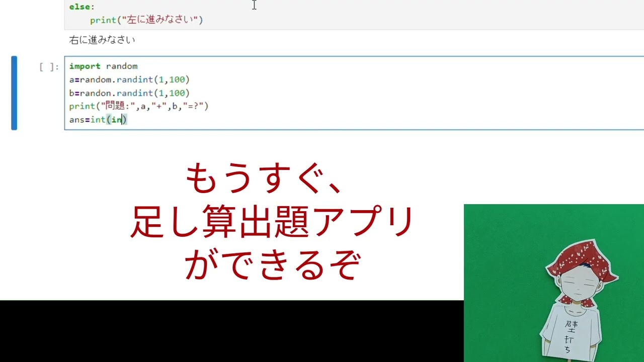644x362 pixels.
Task: Click the print("問題:") code line
Action: coord(138,106)
